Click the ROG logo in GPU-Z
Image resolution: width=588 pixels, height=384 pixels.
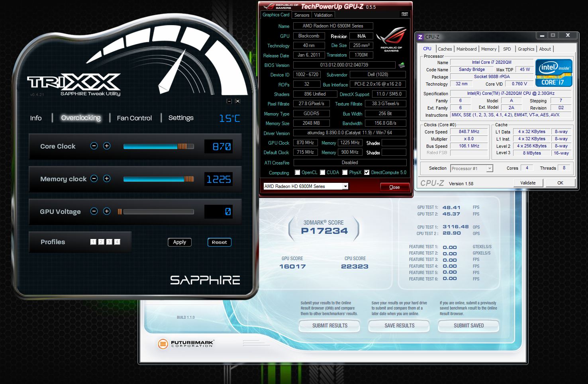[391, 39]
